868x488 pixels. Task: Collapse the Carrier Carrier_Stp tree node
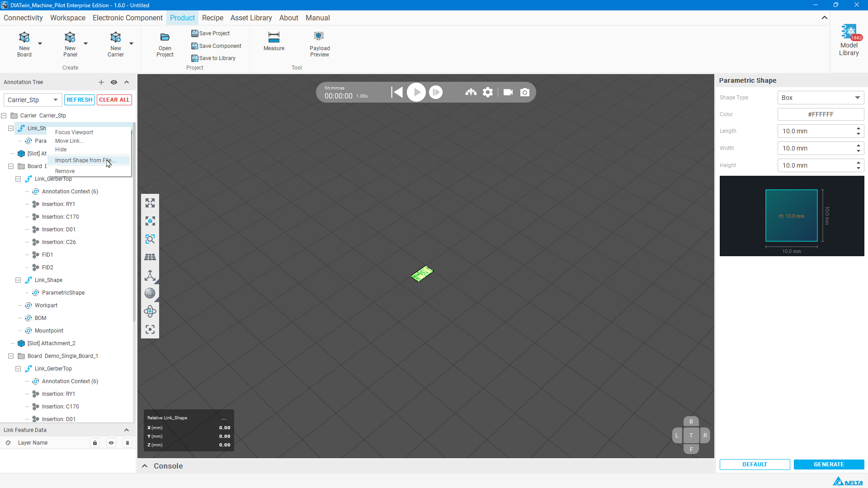point(4,116)
